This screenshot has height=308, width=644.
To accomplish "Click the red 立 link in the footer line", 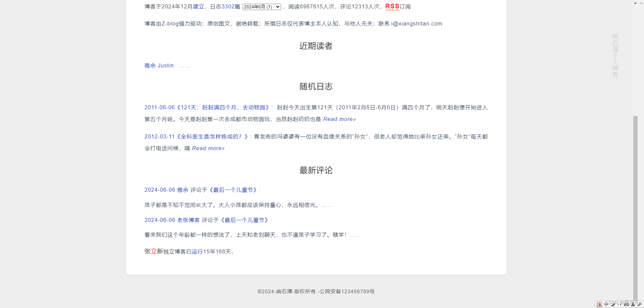I will point(154,251).
